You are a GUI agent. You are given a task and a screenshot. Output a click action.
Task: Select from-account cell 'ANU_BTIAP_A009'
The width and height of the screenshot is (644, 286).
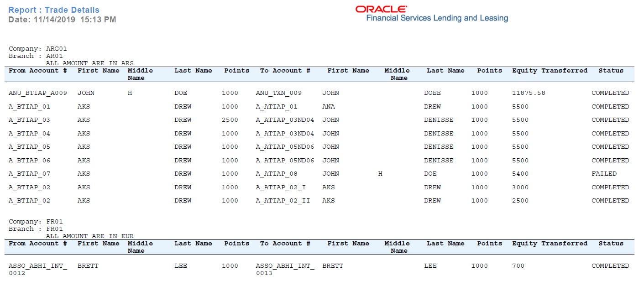pos(38,93)
